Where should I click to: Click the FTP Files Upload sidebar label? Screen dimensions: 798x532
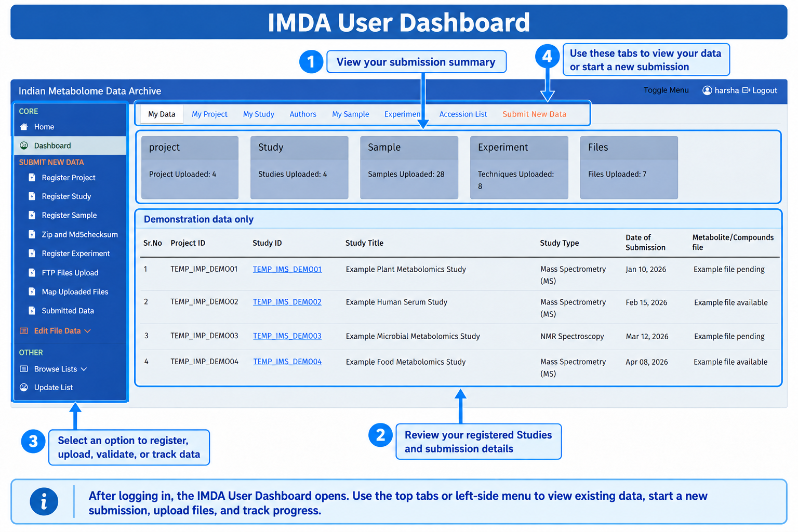point(70,273)
